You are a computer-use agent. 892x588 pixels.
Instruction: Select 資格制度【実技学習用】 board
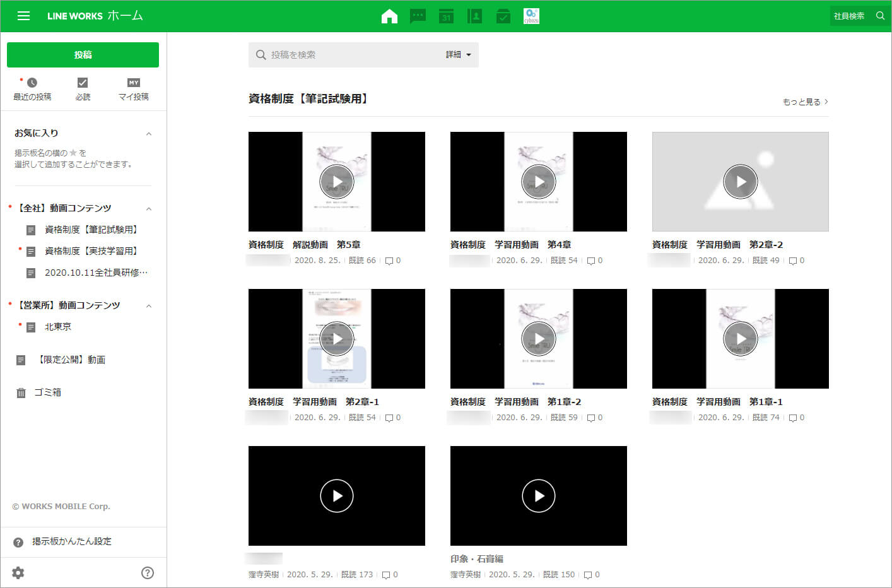tap(91, 251)
